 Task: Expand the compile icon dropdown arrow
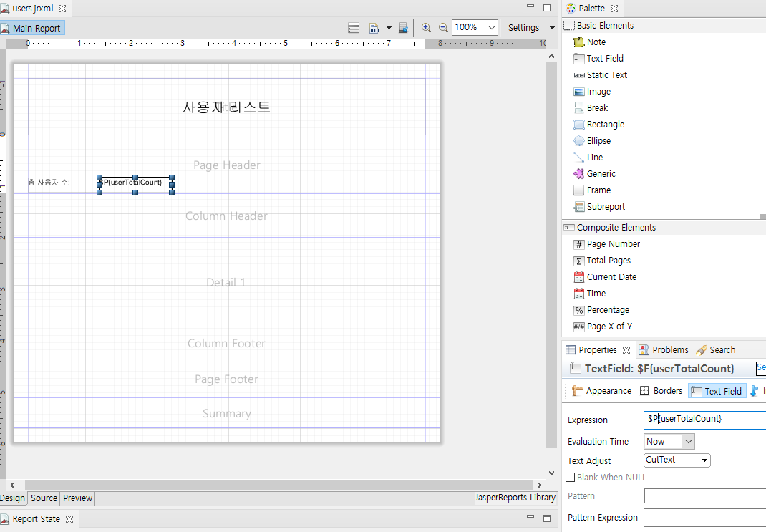[x=389, y=28]
